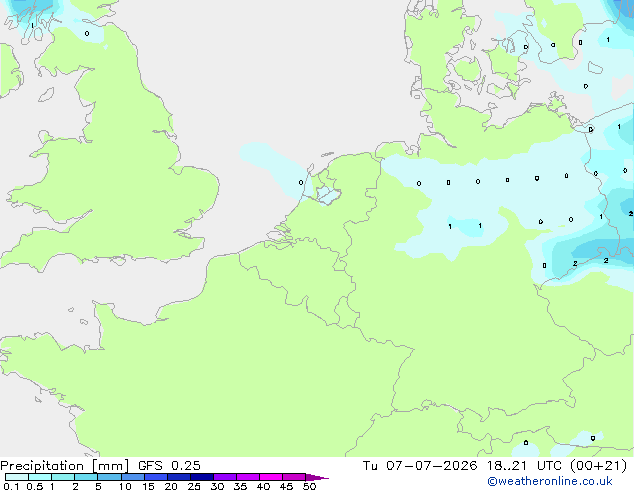Image resolution: width=634 pixels, height=490 pixels.
Task: Click the 45–50 mm legend color swatch
Action: tap(294, 477)
